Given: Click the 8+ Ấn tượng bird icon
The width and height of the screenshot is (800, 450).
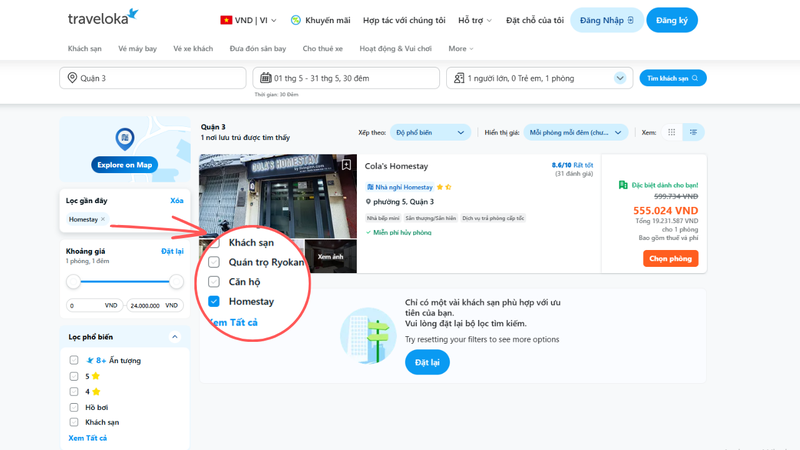Looking at the screenshot, I should click(x=90, y=360).
